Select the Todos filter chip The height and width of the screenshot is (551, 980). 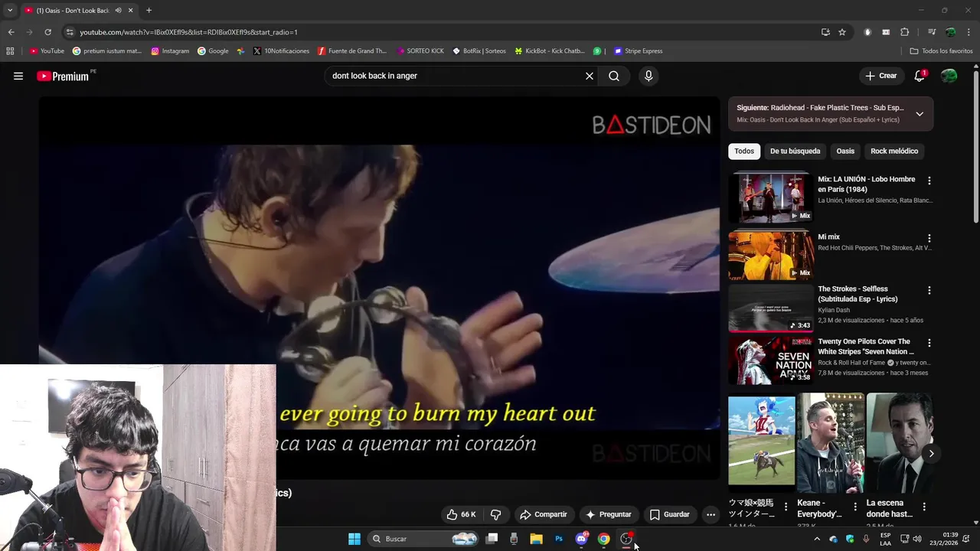tap(744, 152)
